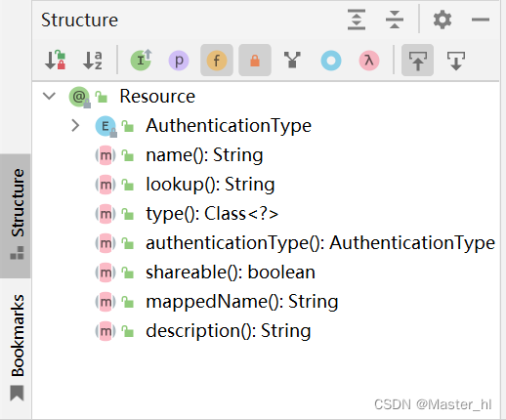The height and width of the screenshot is (420, 506).
Task: Toggle Show Properties filter
Action: pyautogui.click(x=179, y=61)
